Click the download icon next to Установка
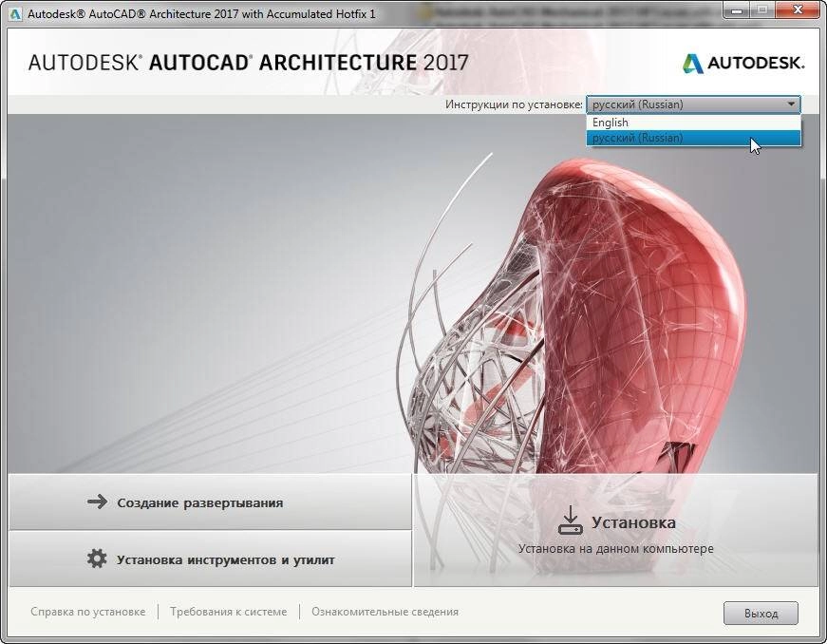 pos(570,521)
